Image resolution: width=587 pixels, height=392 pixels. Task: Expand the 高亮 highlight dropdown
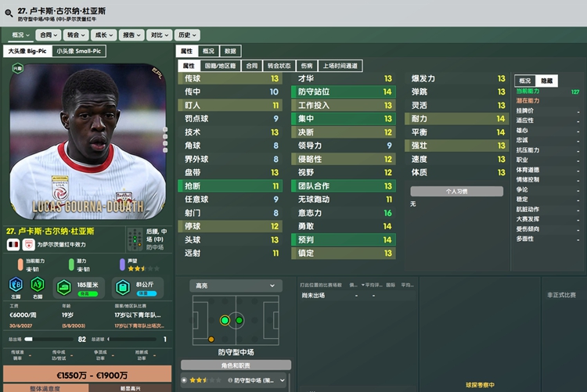236,286
